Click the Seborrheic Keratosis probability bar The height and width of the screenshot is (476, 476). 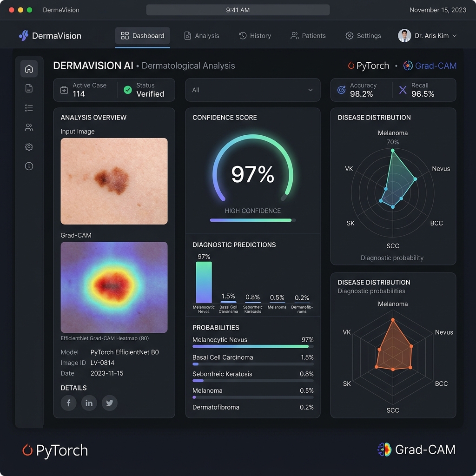tap(253, 381)
